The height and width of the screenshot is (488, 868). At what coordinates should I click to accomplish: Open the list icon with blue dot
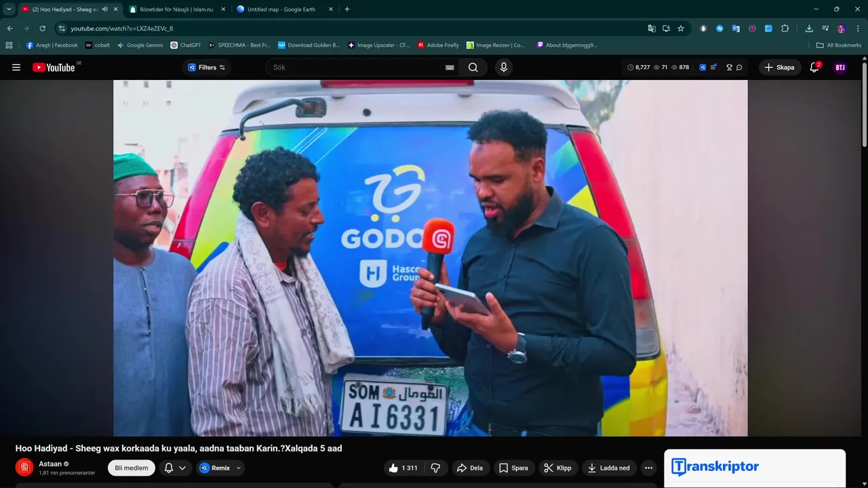(713, 67)
